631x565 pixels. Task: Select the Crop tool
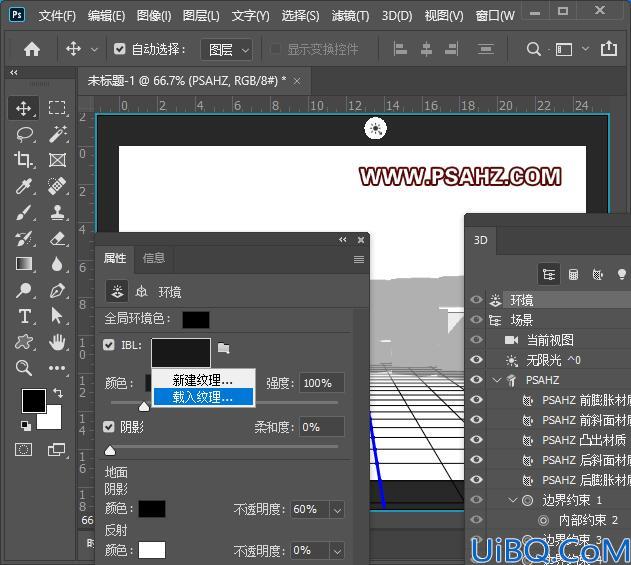click(24, 160)
